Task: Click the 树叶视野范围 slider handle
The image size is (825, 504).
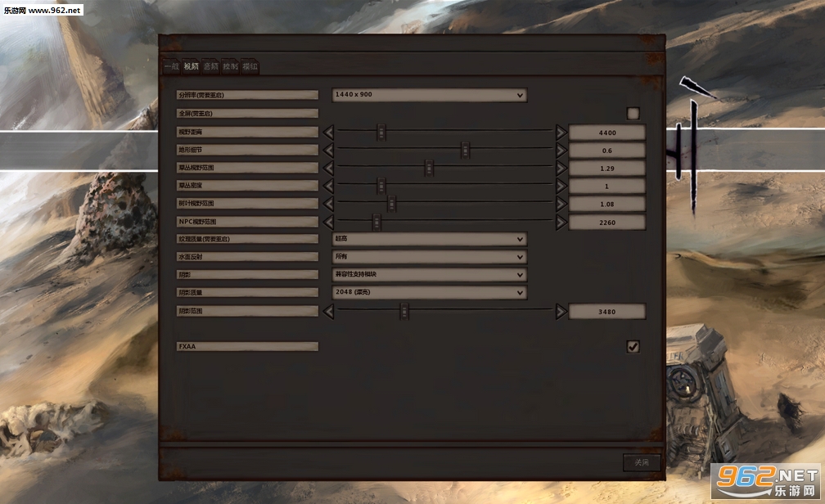Action: 391,204
